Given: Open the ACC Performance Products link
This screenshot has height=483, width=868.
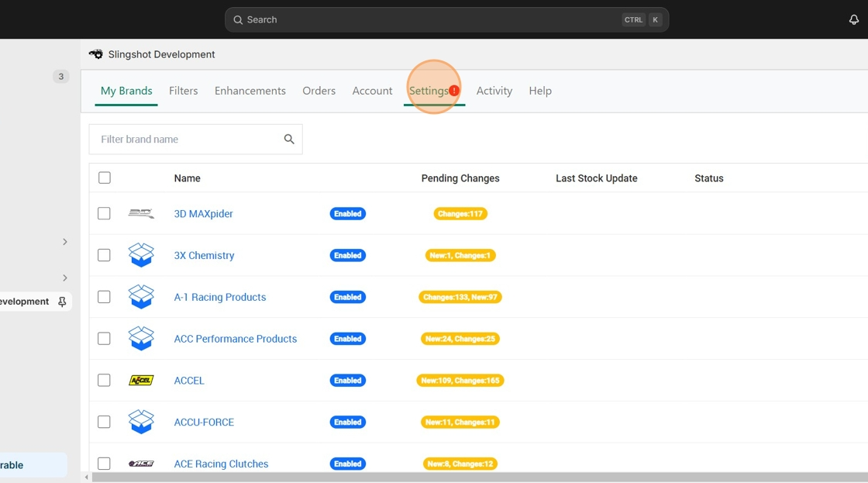Looking at the screenshot, I should (236, 339).
